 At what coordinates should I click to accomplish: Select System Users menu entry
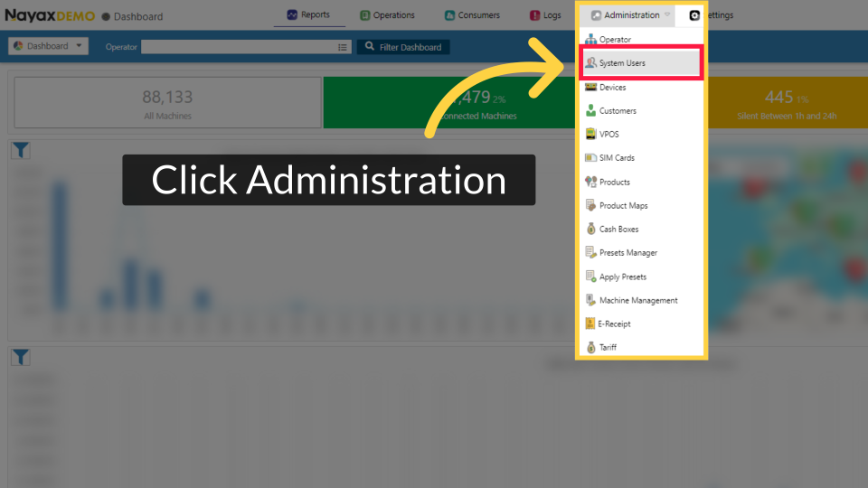[642, 63]
